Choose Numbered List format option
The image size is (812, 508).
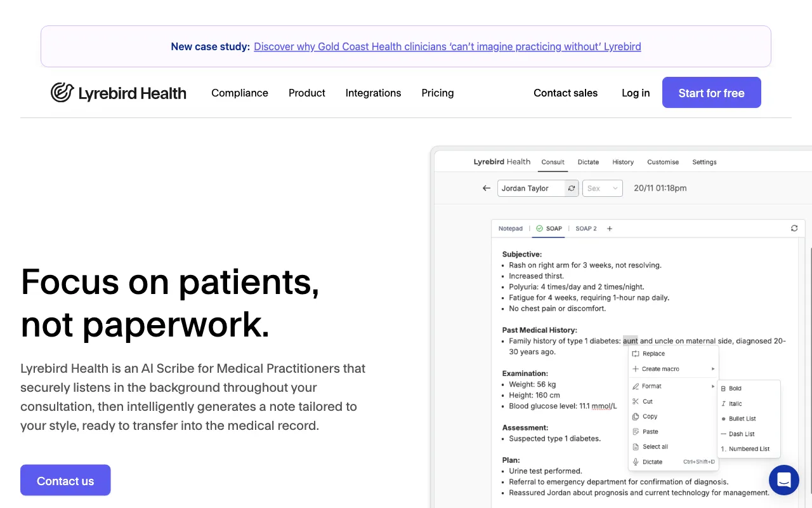coord(749,449)
